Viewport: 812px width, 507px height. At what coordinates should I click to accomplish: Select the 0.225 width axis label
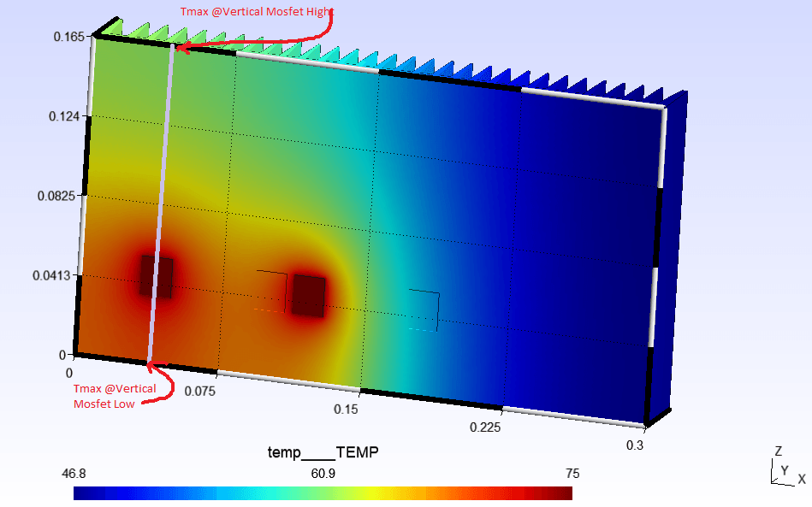click(x=485, y=427)
